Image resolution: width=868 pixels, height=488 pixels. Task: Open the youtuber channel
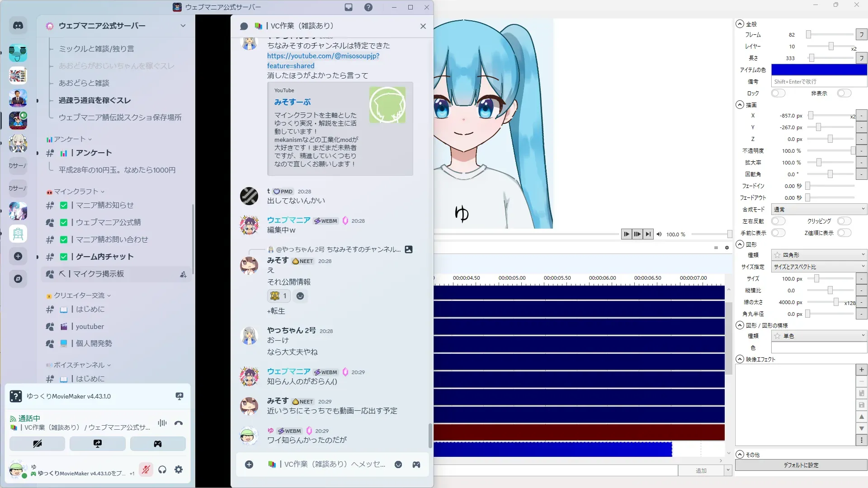(90, 326)
